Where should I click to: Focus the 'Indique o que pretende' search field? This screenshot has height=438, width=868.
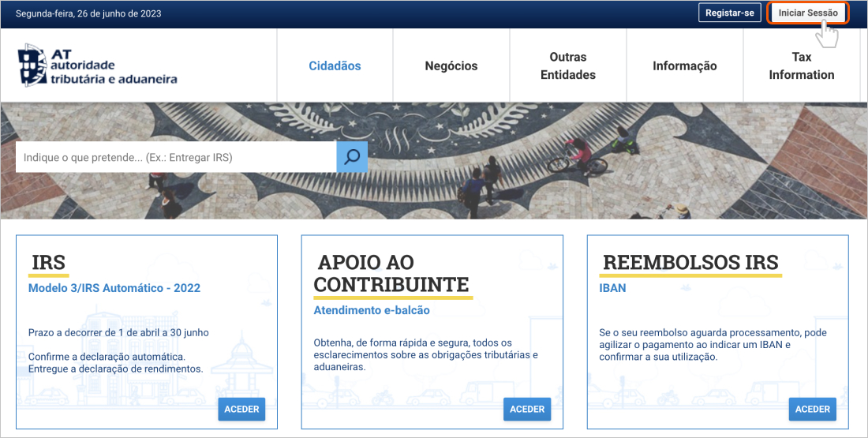point(177,158)
